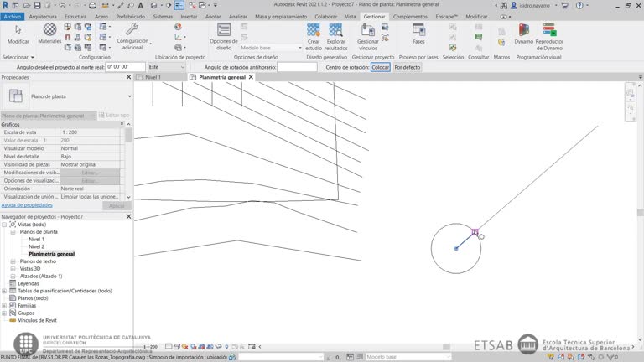
Task: Click Editar button for Opciones de visualización
Action: tap(89, 181)
